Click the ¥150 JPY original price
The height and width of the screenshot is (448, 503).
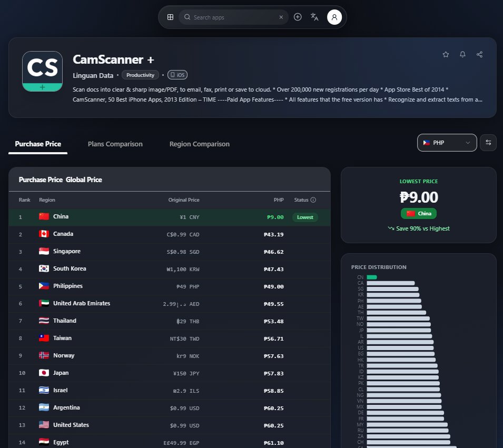pos(186,373)
